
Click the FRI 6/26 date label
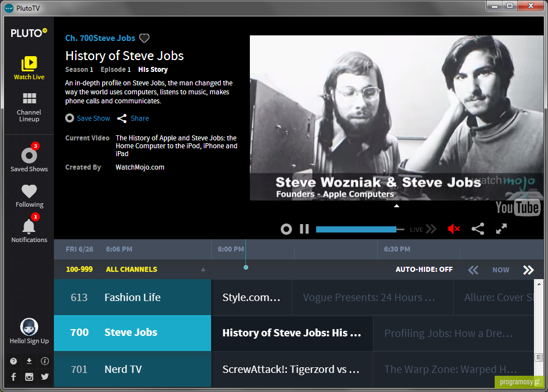tap(79, 249)
